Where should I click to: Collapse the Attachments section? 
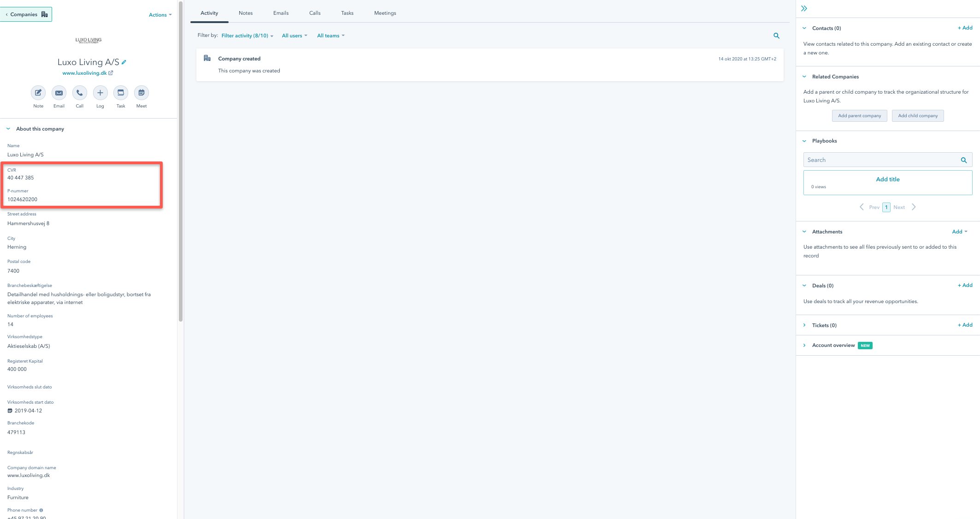coord(804,232)
